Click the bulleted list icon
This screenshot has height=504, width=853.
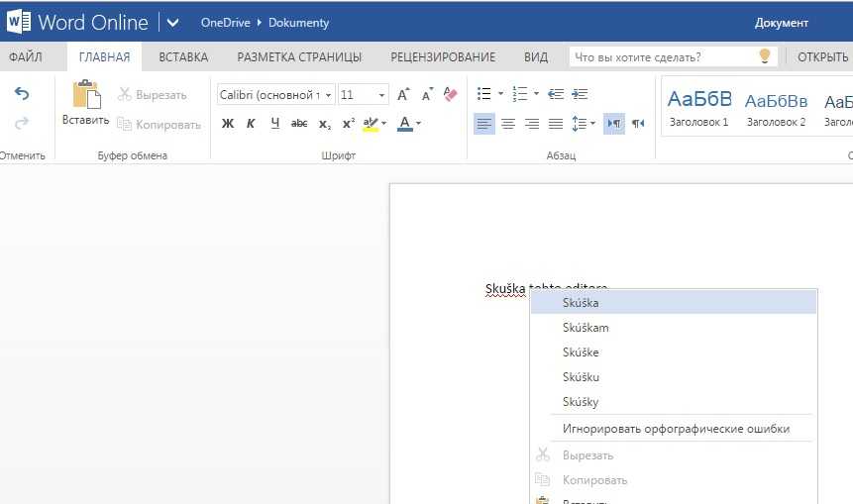pyautogui.click(x=483, y=93)
